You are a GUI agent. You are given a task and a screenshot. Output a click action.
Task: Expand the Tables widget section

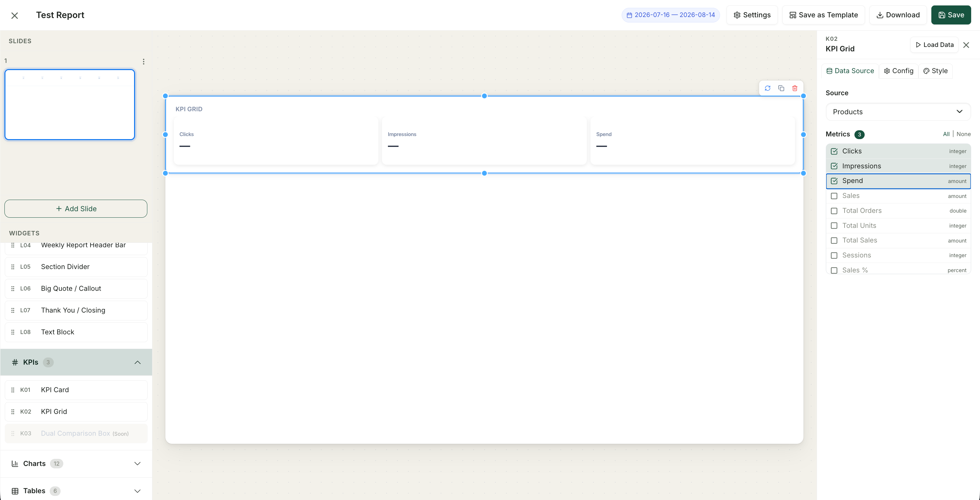pyautogui.click(x=138, y=491)
